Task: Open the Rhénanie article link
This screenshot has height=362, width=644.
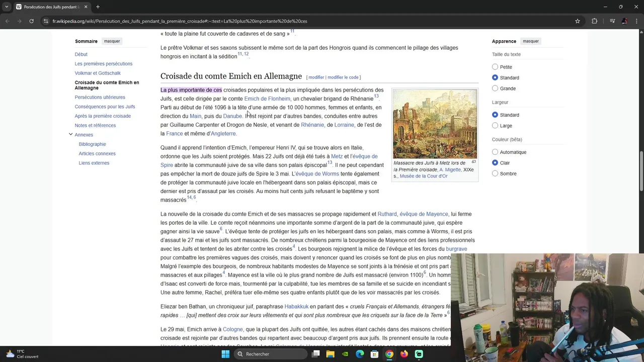Action: pos(312,125)
